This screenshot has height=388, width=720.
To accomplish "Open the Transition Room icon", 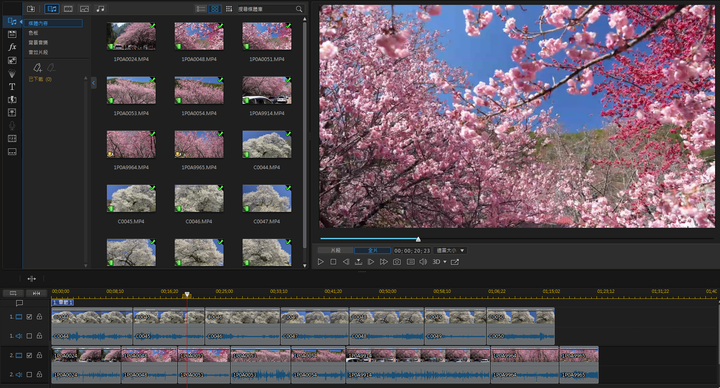I will tap(12, 100).
